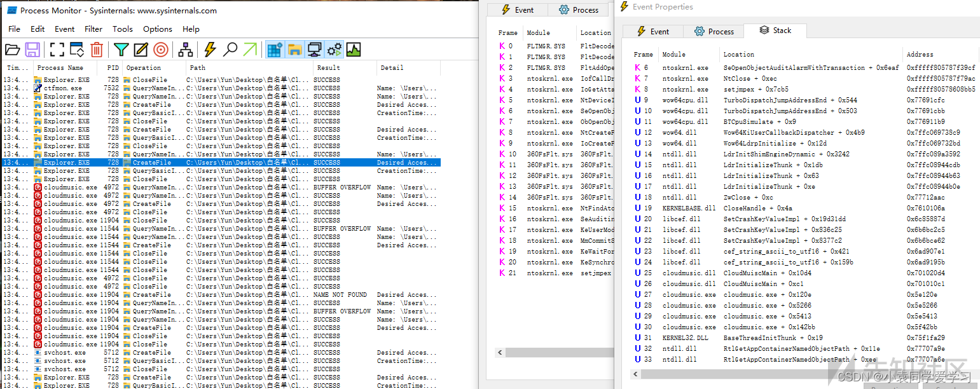Click the Location header in front Stack tab
980x389 pixels.
point(811,55)
